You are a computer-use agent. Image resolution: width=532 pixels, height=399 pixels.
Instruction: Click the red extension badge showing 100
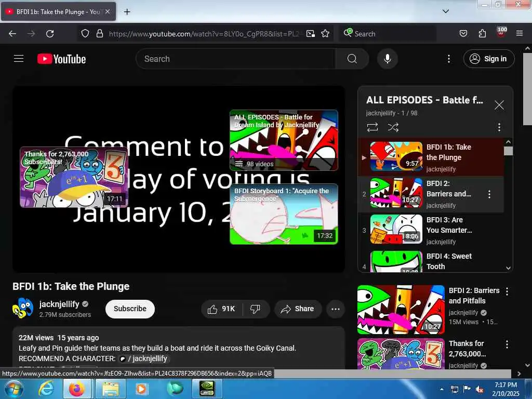pos(501,33)
